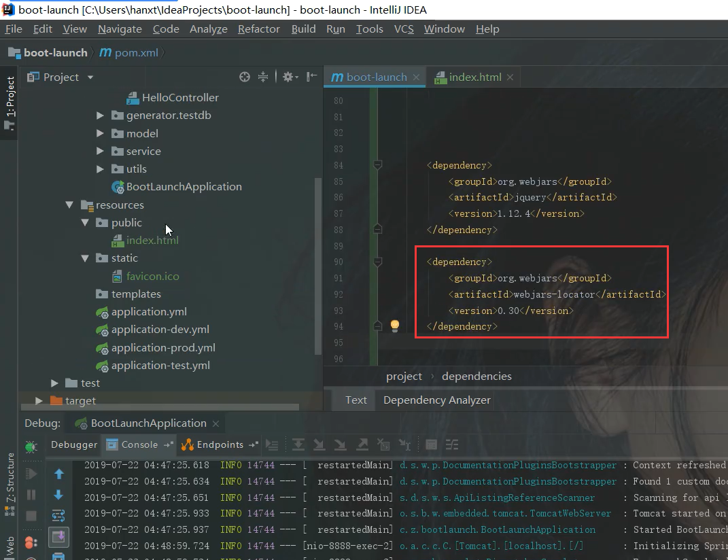Click the View Breakpoints red dots icon

click(x=31, y=542)
